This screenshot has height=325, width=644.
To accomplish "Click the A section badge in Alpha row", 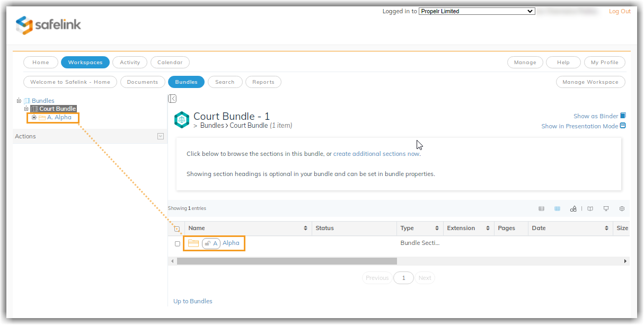I will click(x=211, y=243).
